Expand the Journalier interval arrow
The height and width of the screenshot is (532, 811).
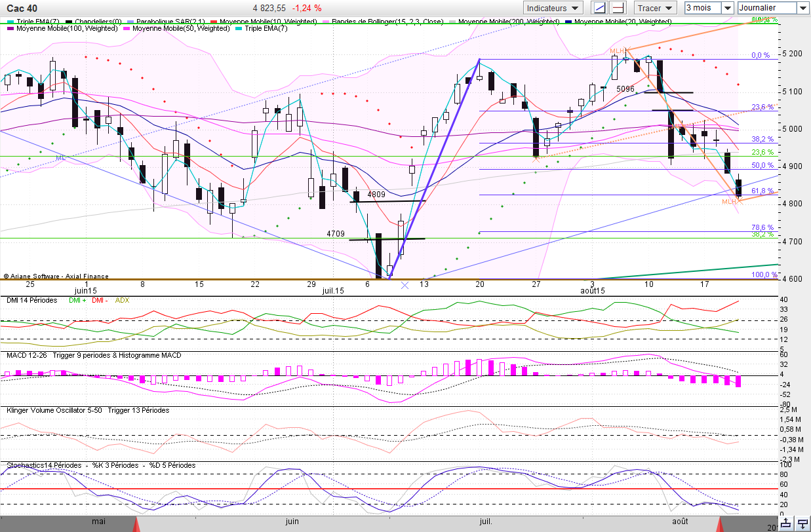(803, 8)
